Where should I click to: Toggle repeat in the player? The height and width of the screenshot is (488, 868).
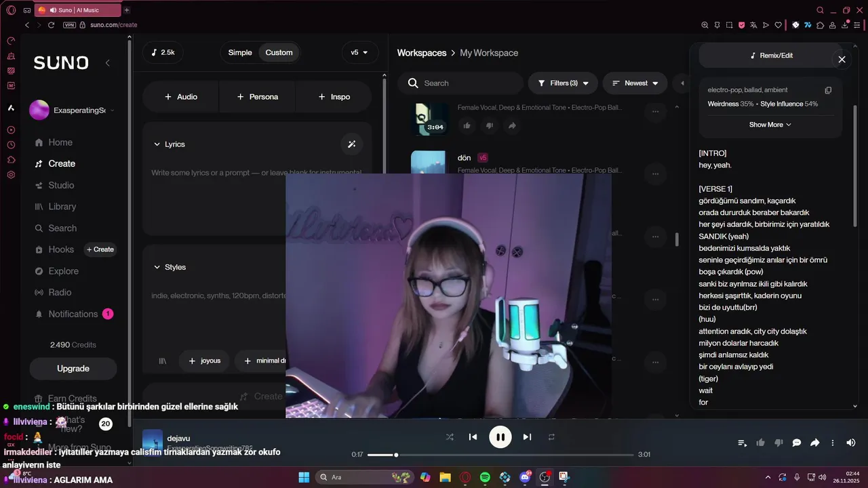click(551, 437)
